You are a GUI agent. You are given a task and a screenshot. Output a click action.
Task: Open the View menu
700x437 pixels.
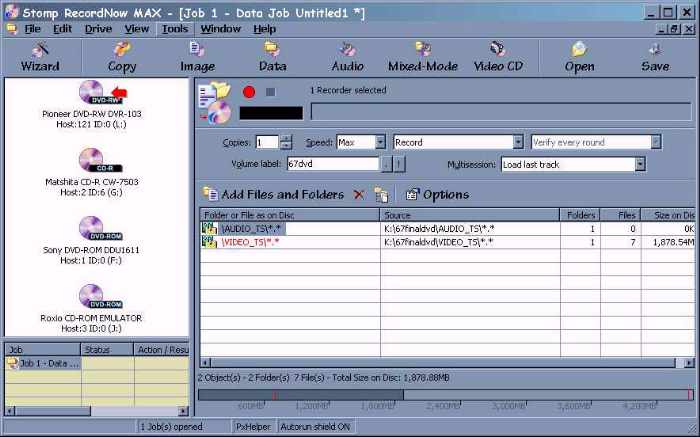(136, 29)
